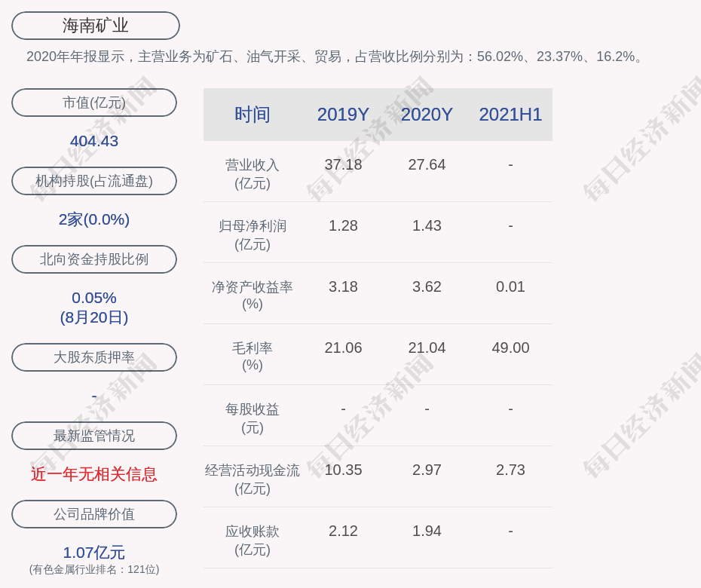Screen dimensions: 701x588
Task: Click revenue value 27.64
Action: pyautogui.click(x=427, y=164)
